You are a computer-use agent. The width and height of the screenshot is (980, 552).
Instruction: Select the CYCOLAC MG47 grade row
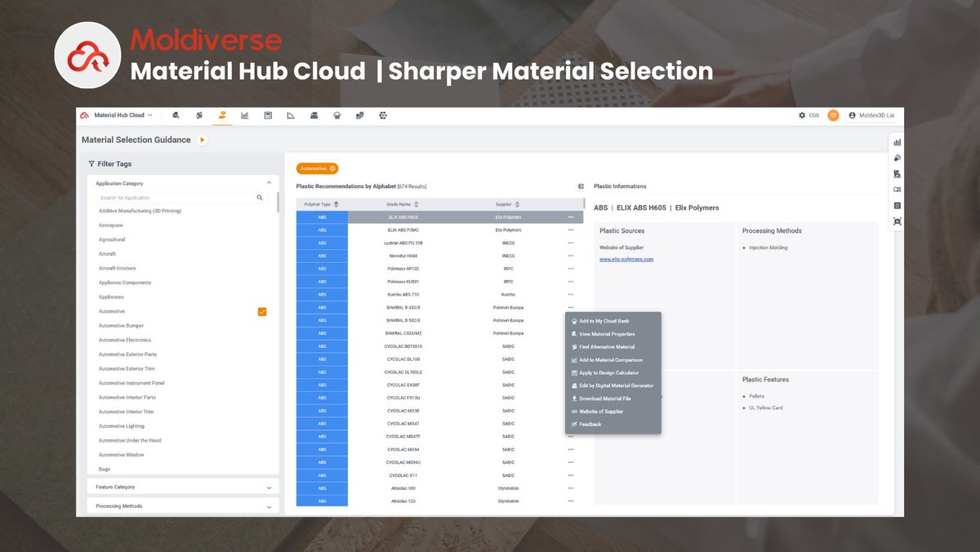[x=439, y=424]
